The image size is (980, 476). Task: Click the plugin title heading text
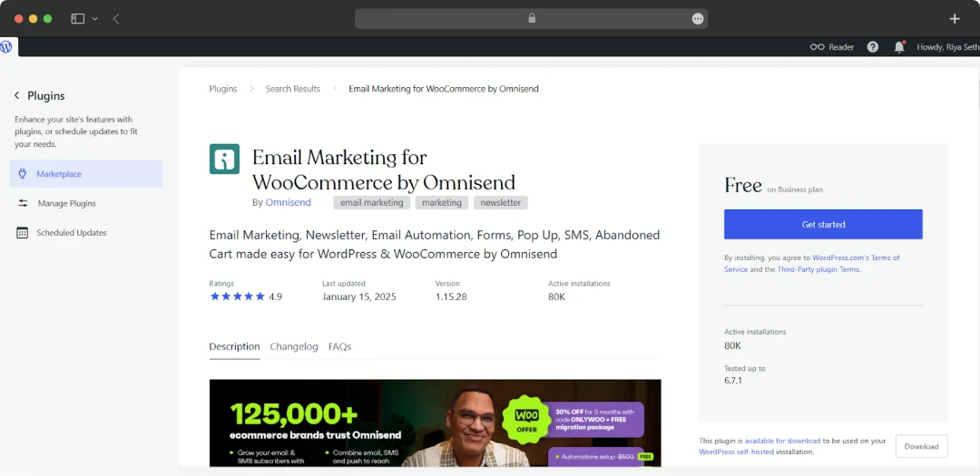(384, 170)
